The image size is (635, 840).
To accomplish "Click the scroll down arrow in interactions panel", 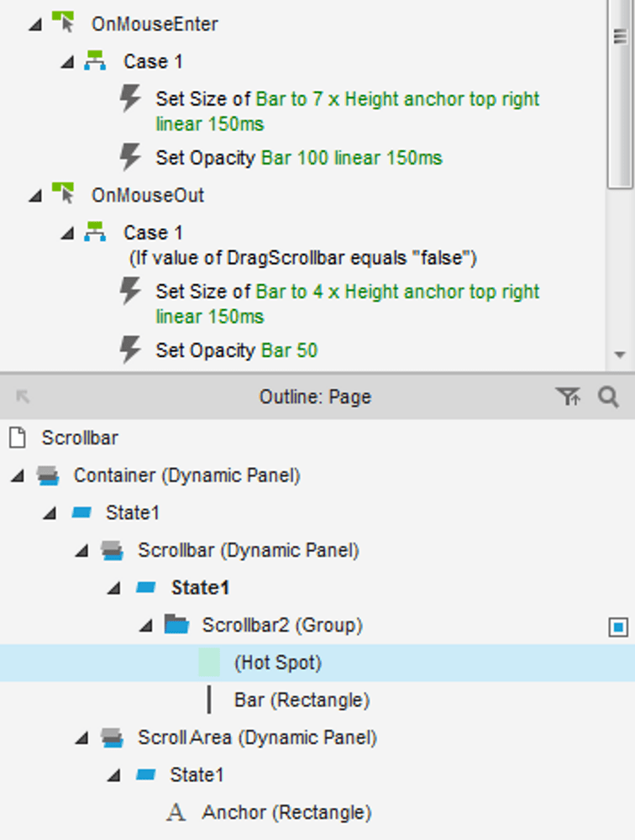I will 621,354.
